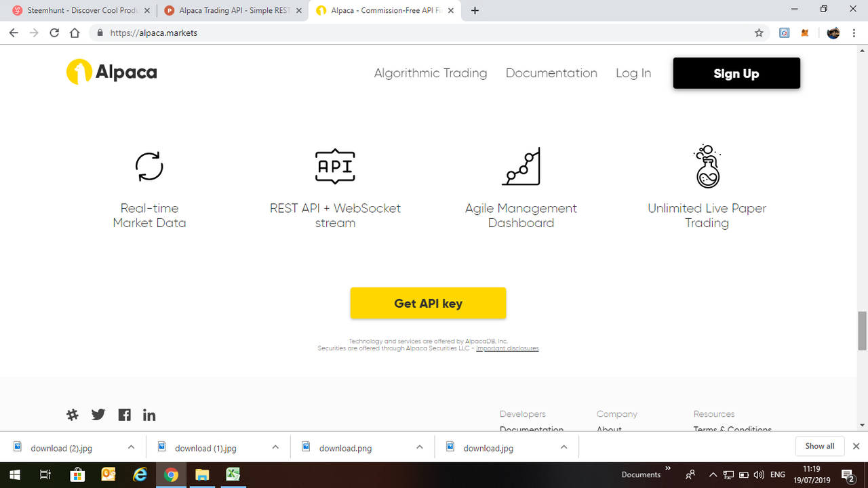Open Task View on the taskbar

pyautogui.click(x=45, y=474)
